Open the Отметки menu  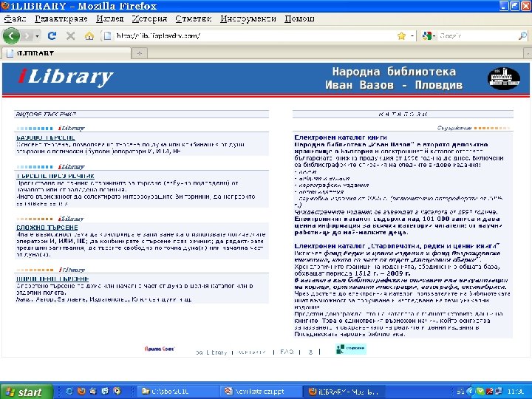194,18
